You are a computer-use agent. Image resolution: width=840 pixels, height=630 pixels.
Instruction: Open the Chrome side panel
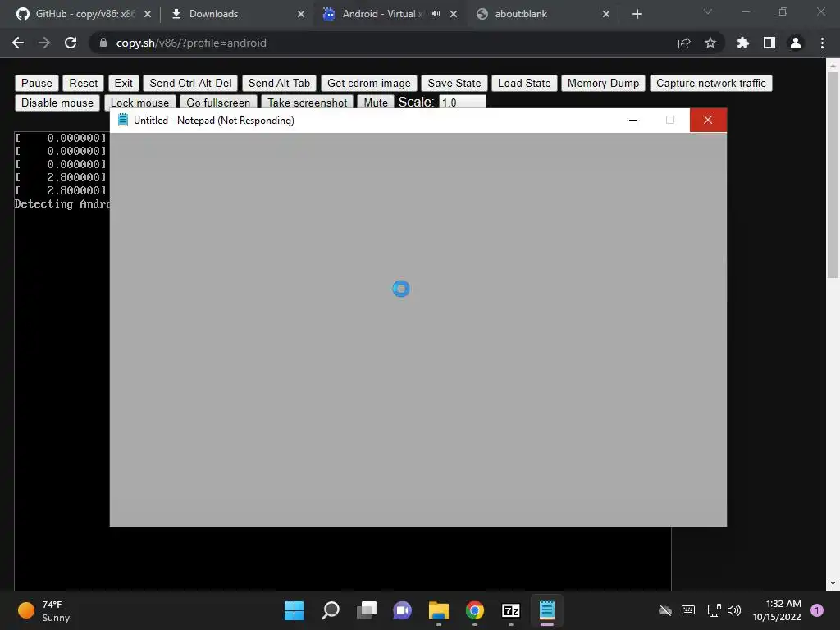coord(769,43)
